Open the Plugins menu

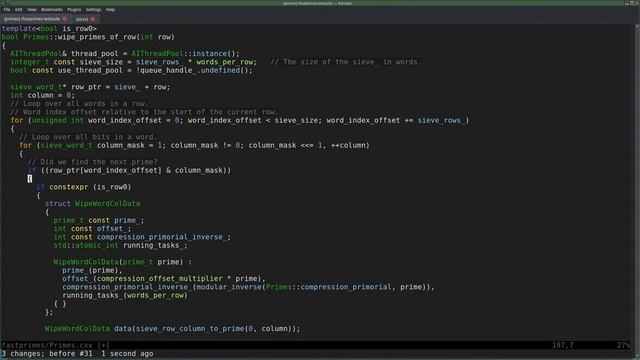(x=74, y=9)
